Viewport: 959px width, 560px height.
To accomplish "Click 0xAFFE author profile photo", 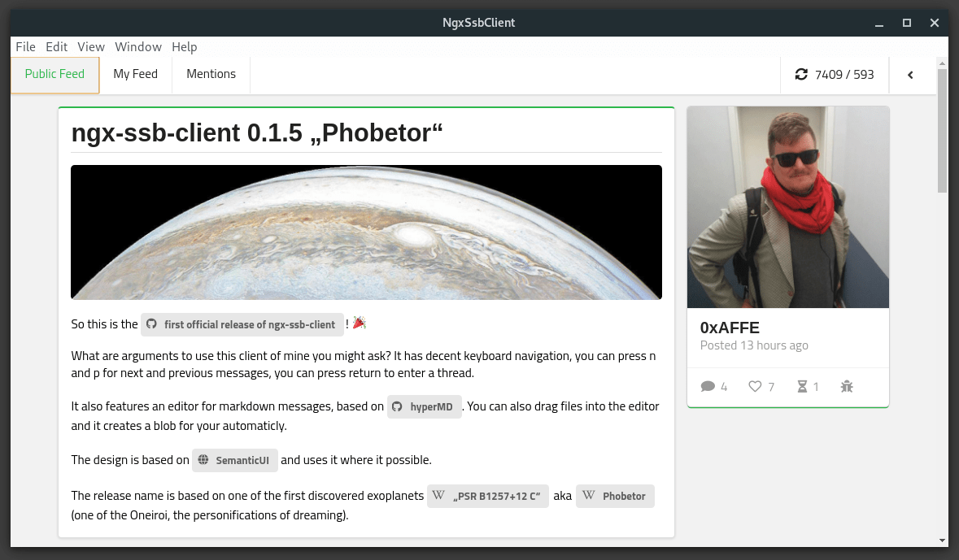I will pos(787,207).
